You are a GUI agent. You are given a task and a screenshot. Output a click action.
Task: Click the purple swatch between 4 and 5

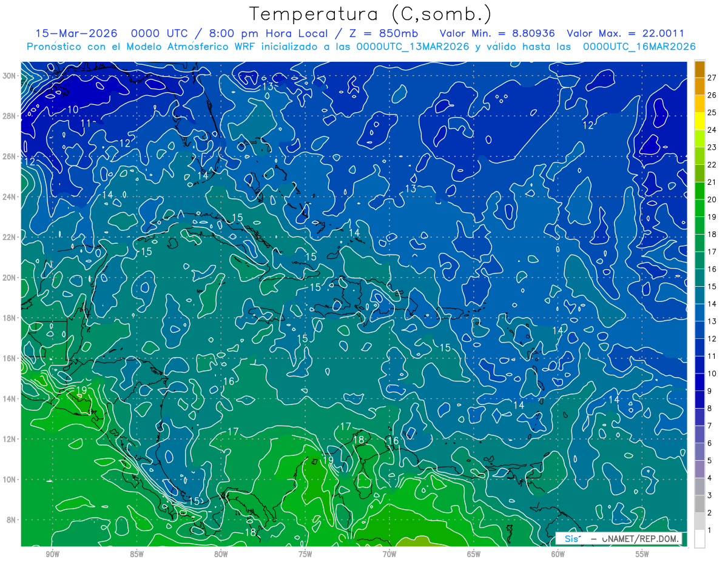coord(699,469)
